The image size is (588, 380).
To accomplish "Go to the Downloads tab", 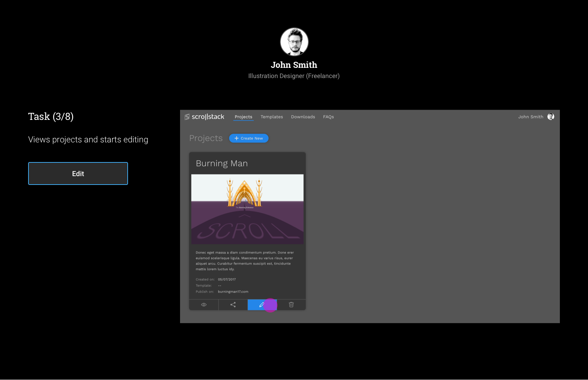I will click(x=303, y=117).
